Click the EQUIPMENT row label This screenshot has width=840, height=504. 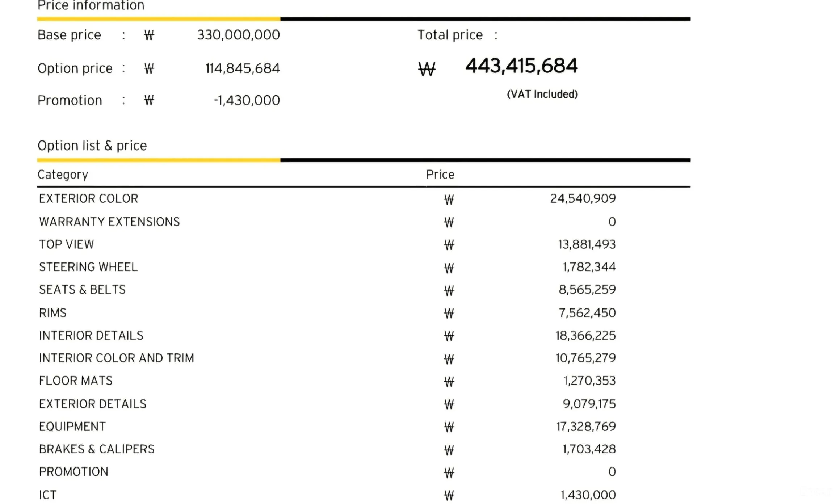[72, 427]
